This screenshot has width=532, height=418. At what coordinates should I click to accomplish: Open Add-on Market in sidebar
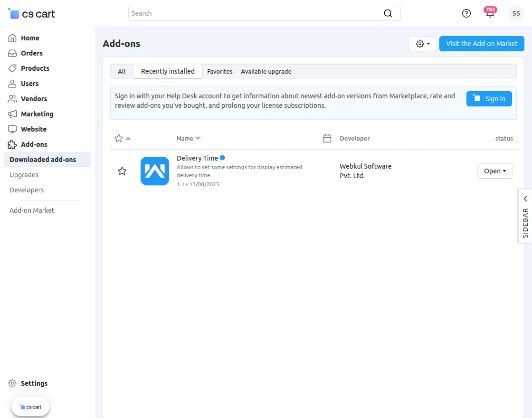pyautogui.click(x=32, y=210)
